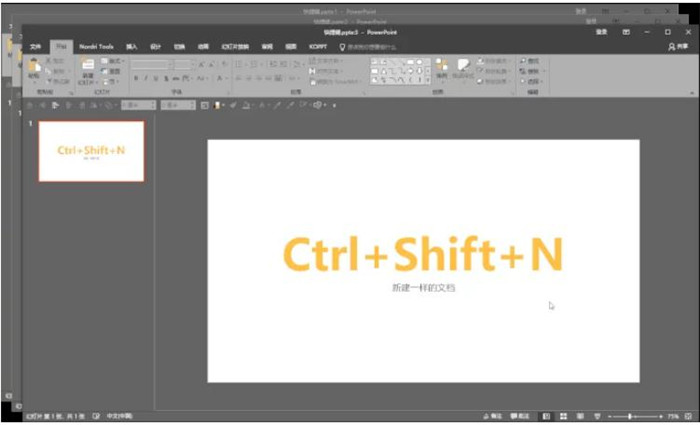Image resolution: width=700 pixels, height=425 pixels.
Task: Open the File menu tab
Action: [x=36, y=46]
